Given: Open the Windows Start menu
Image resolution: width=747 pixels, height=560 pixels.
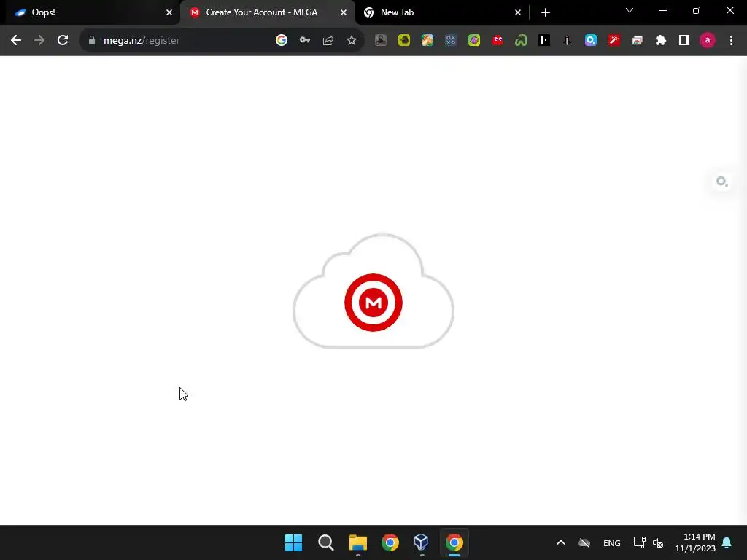Looking at the screenshot, I should tap(293, 542).
